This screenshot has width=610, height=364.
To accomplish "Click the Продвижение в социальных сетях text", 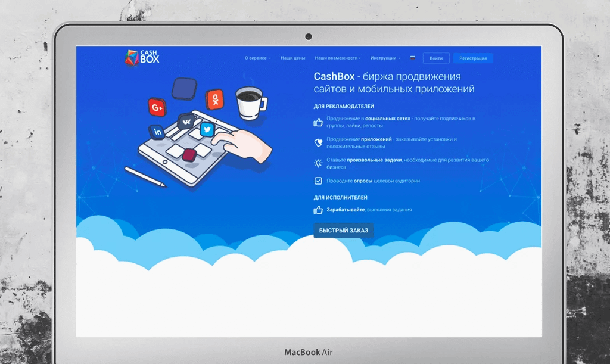I will tap(401, 122).
